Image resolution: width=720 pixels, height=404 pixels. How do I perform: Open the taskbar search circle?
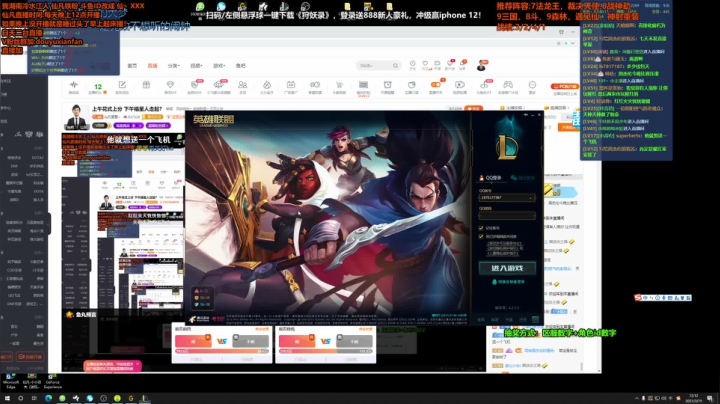20,398
